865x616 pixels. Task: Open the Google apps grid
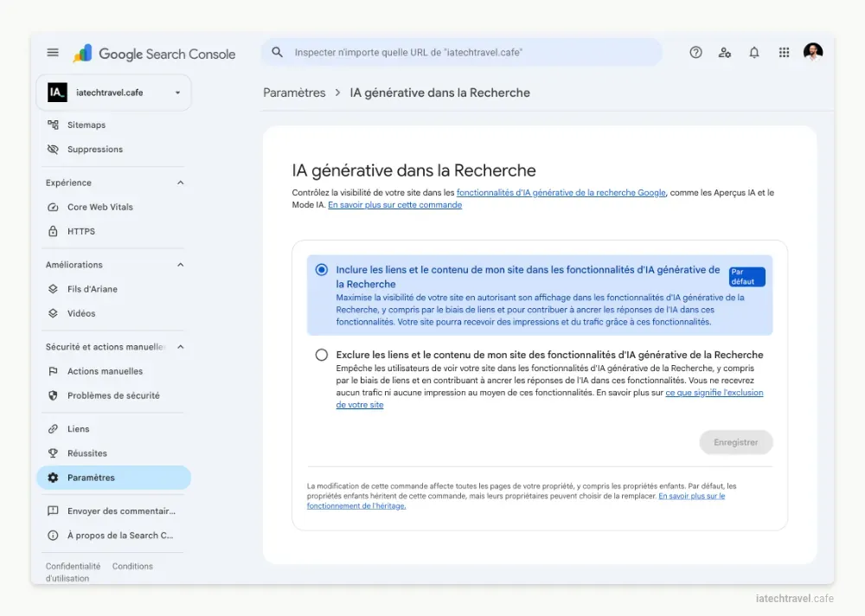click(784, 53)
